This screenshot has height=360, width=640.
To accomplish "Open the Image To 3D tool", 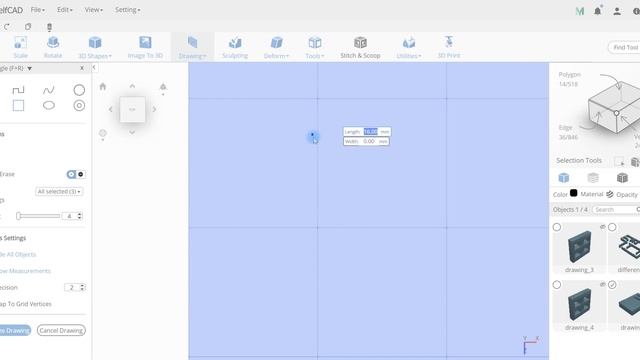I will pos(145,47).
